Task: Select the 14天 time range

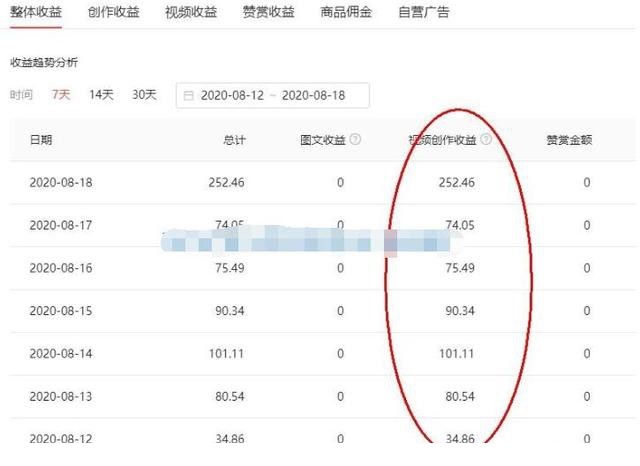Action: 101,95
